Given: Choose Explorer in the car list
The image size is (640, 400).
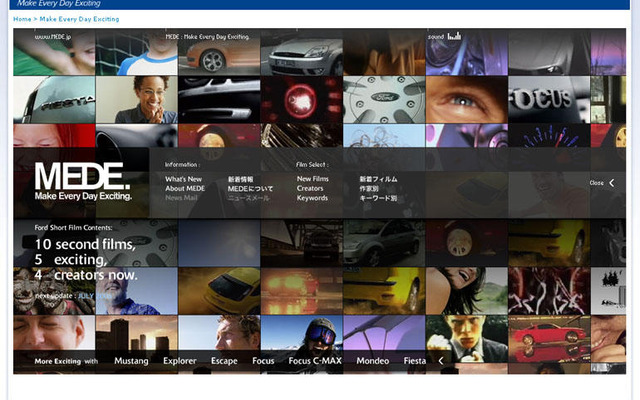Looking at the screenshot, I should 180,361.
